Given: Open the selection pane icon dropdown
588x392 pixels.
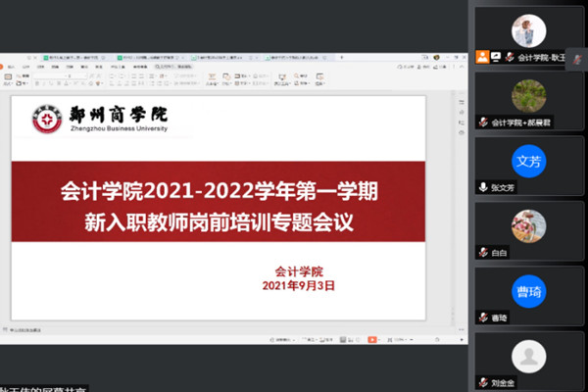Looking at the screenshot, I should click(x=319, y=76).
